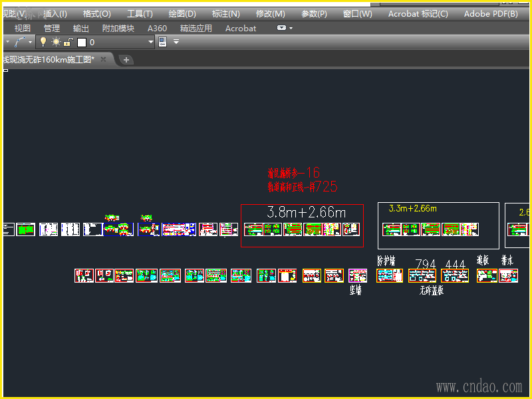Image resolution: width=532 pixels, height=399 pixels.
Task: Select the 794 number text
Action: (426, 263)
